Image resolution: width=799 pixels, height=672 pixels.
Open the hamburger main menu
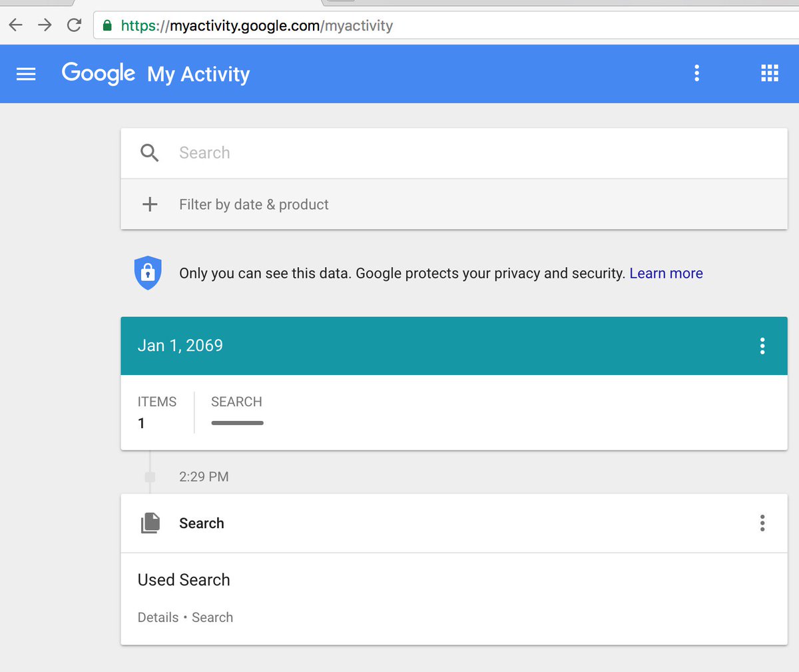coord(26,74)
